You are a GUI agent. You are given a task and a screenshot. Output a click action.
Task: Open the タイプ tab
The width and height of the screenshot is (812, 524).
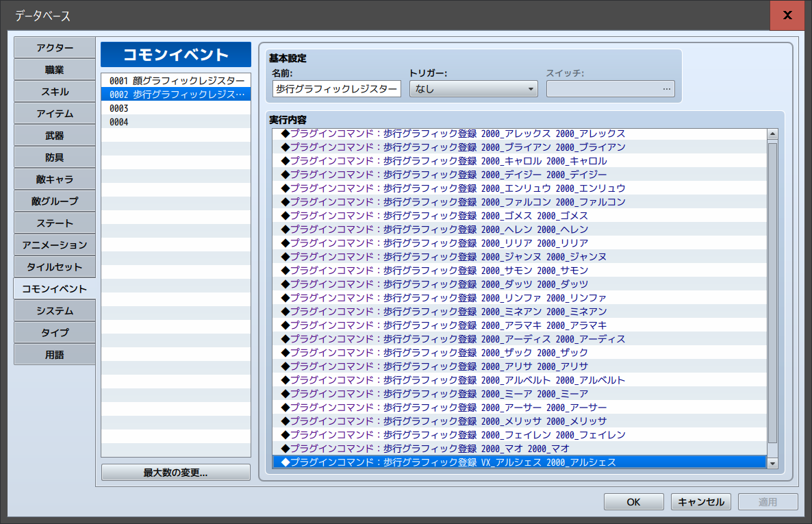coord(54,333)
